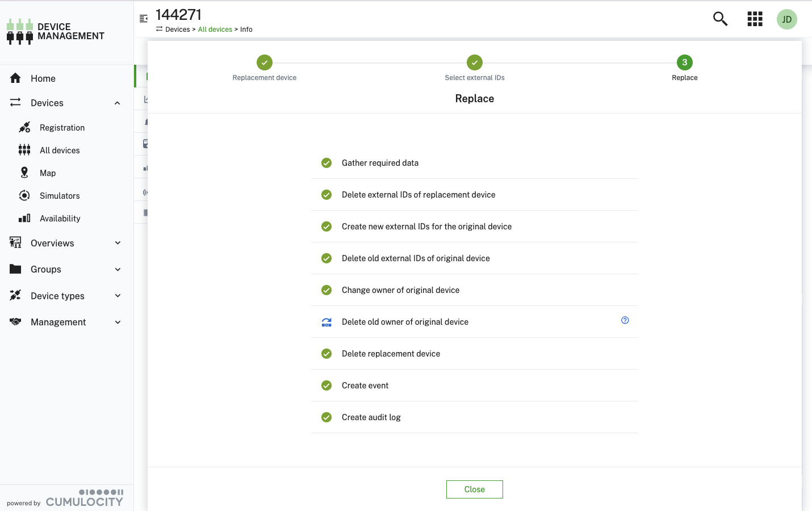The image size is (812, 511).
Task: Select the Simulators icon
Action: 24,195
